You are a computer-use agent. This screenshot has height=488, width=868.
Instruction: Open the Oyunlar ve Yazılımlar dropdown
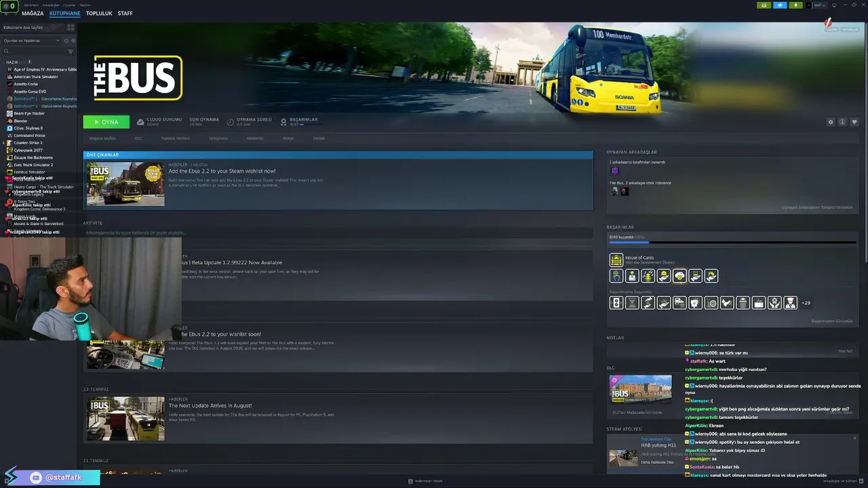click(x=32, y=41)
